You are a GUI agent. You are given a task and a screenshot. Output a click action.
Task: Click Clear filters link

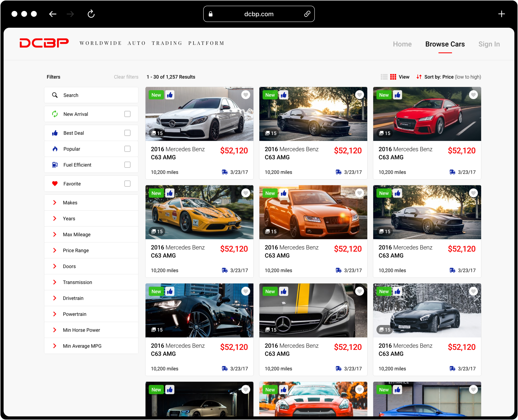[x=126, y=77]
